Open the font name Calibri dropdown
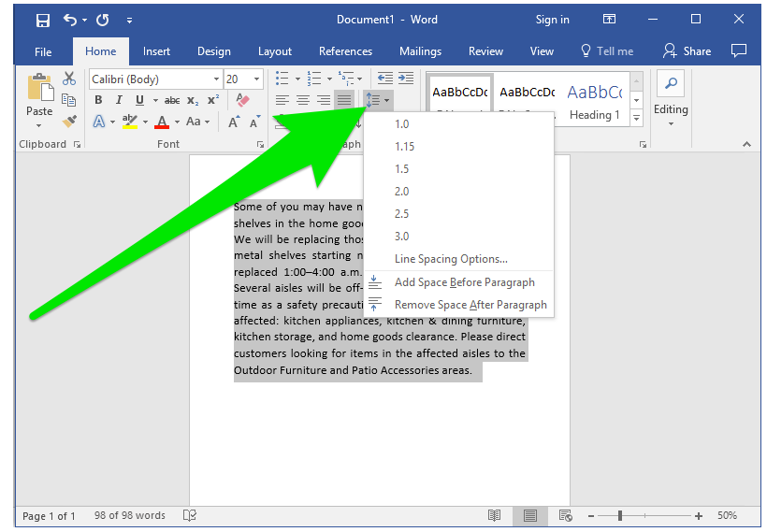The width and height of the screenshot is (767, 532). point(217,79)
